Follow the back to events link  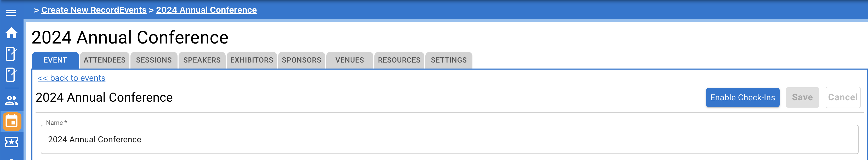(71, 78)
